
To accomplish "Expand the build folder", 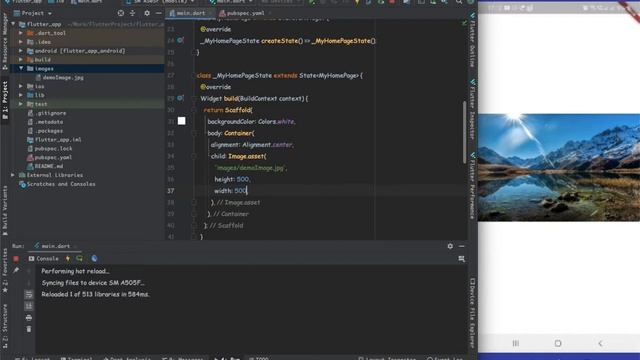I will coord(21,60).
